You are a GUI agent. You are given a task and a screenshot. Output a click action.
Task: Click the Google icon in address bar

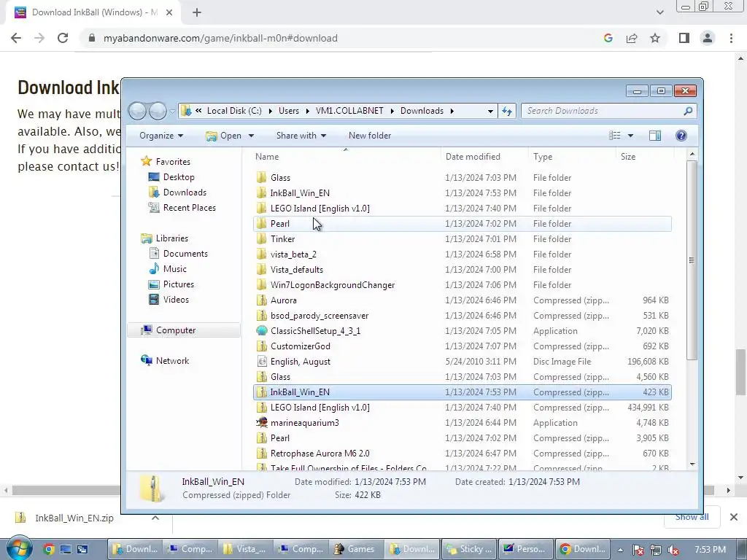coord(608,38)
